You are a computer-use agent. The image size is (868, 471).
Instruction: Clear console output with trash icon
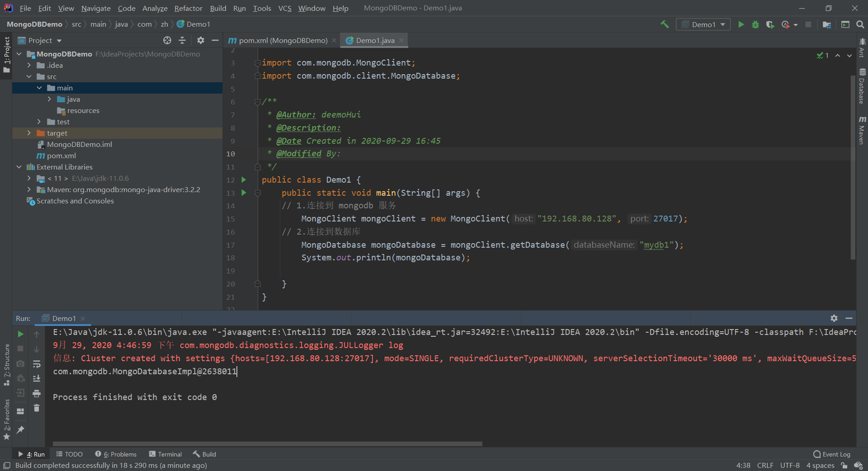(x=37, y=408)
